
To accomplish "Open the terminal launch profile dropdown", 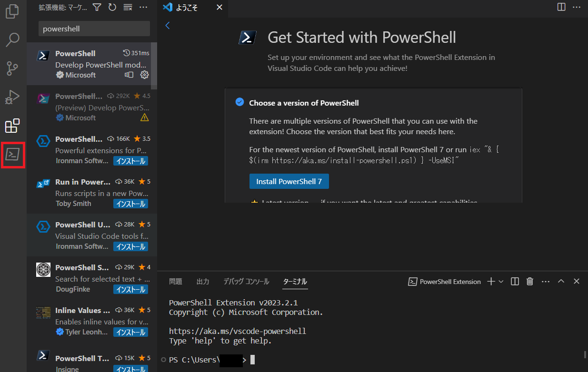I will (x=501, y=282).
